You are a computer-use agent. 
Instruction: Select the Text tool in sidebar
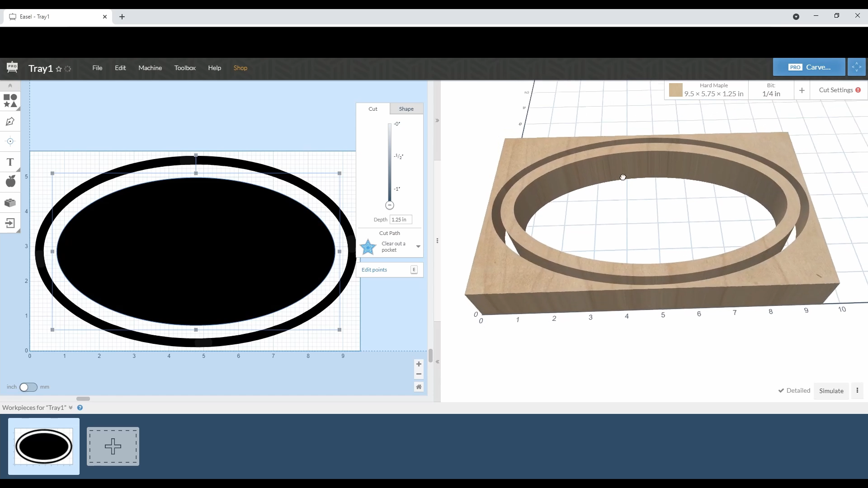point(10,161)
